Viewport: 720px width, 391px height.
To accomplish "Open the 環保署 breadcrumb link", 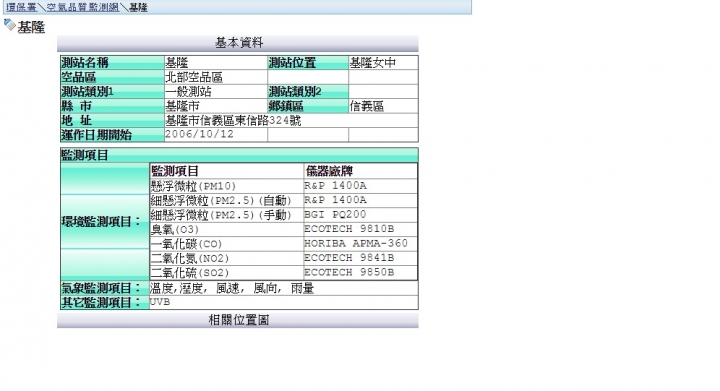I will point(22,7).
